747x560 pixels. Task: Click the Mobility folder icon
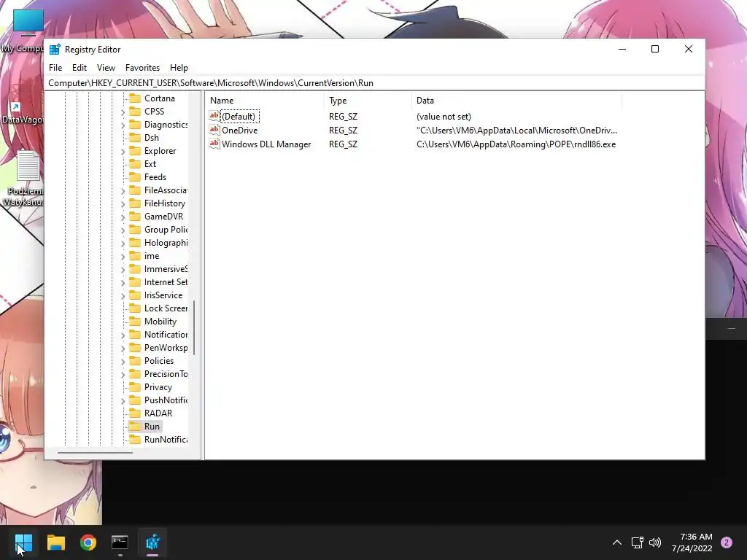point(135,322)
